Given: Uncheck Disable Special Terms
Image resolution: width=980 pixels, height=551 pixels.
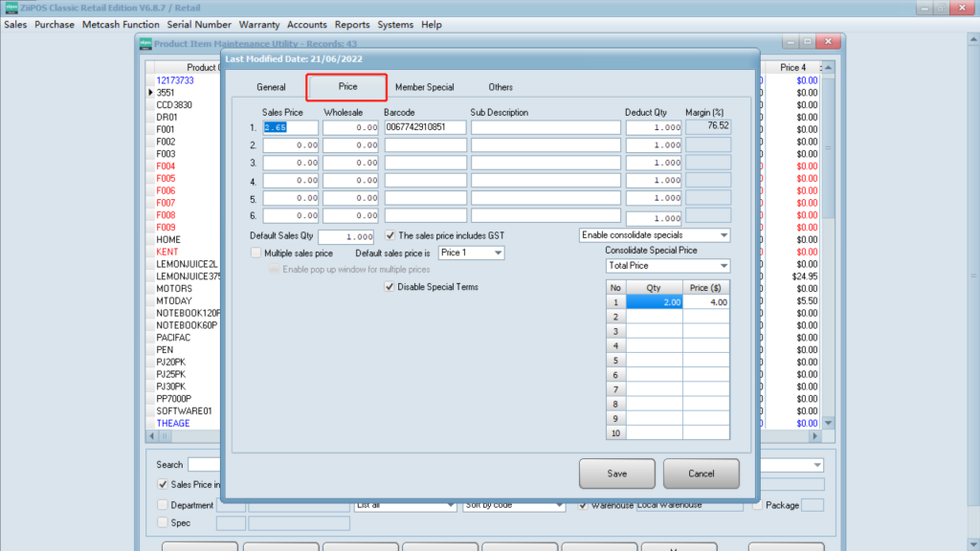Looking at the screenshot, I should coord(390,287).
